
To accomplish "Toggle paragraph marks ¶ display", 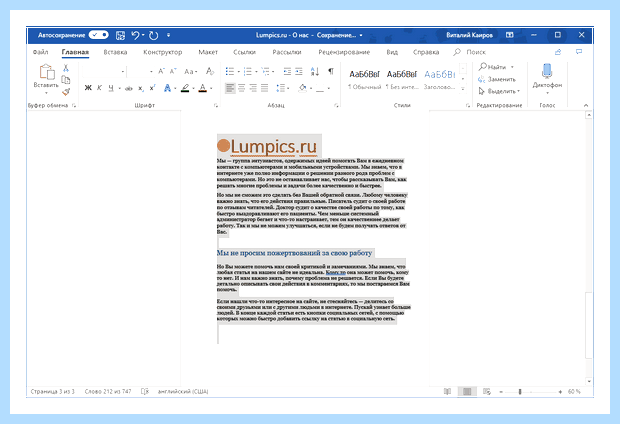I will (331, 71).
